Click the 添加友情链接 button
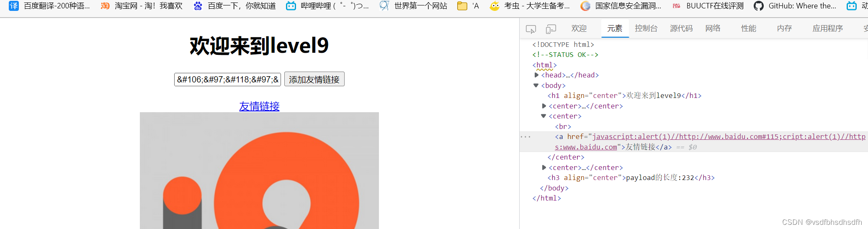Screen dimensions: 868x229 point(314,79)
